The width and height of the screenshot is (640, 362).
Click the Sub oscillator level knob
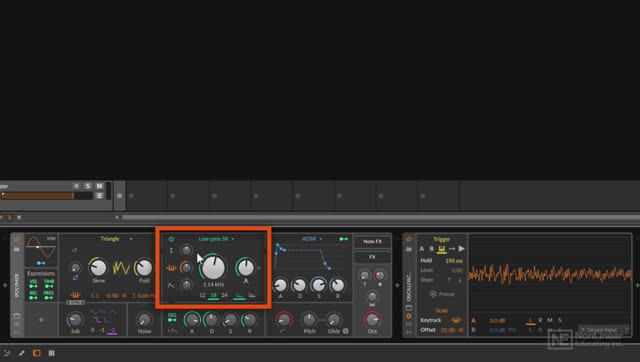(75, 320)
